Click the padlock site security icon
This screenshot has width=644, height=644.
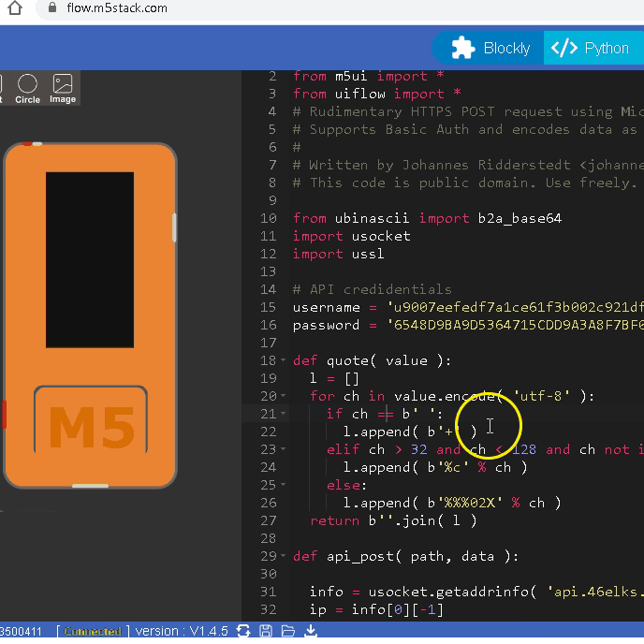[52, 7]
